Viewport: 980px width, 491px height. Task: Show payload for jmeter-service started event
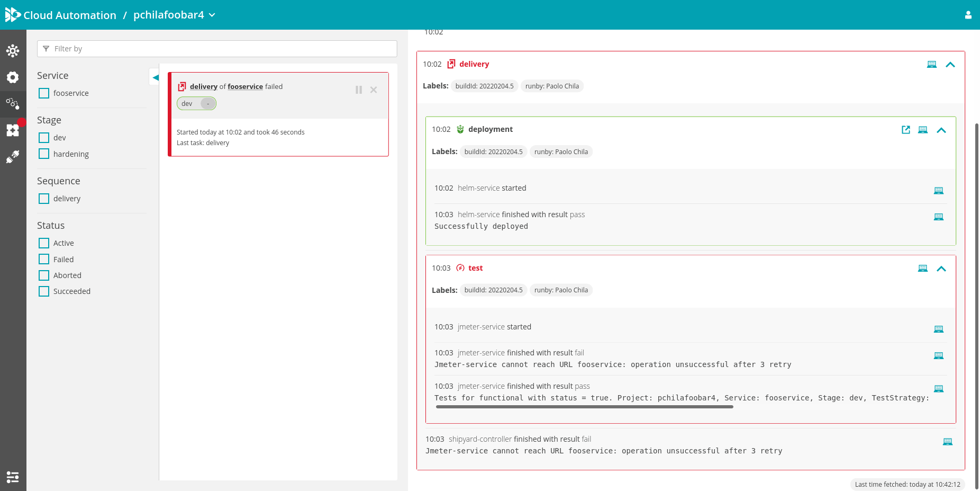(x=939, y=329)
